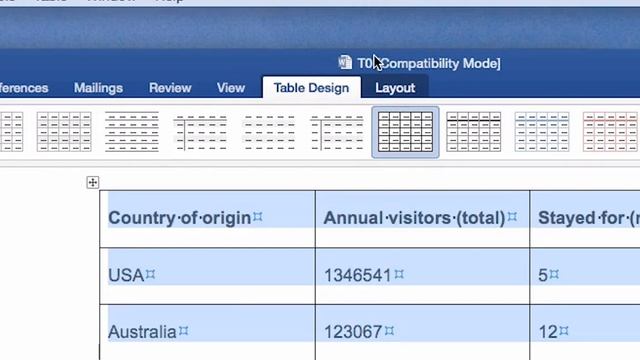This screenshot has height=360, width=640.
Task: Apply the horizontal-lines-only table style
Action: tap(132, 132)
